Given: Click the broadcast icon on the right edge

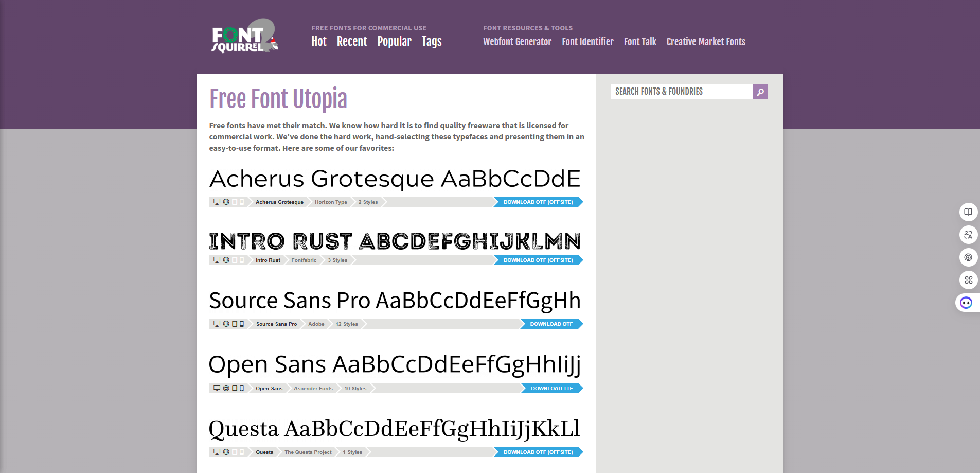Looking at the screenshot, I should [968, 257].
